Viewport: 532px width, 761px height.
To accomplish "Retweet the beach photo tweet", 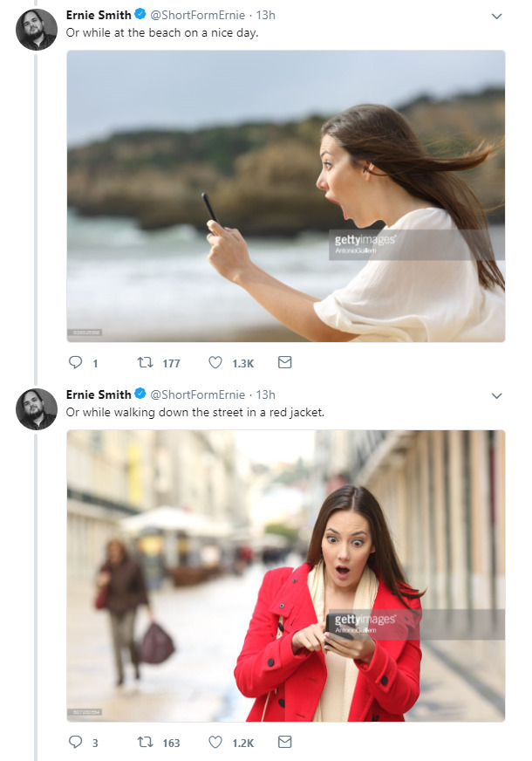I will click(x=147, y=363).
